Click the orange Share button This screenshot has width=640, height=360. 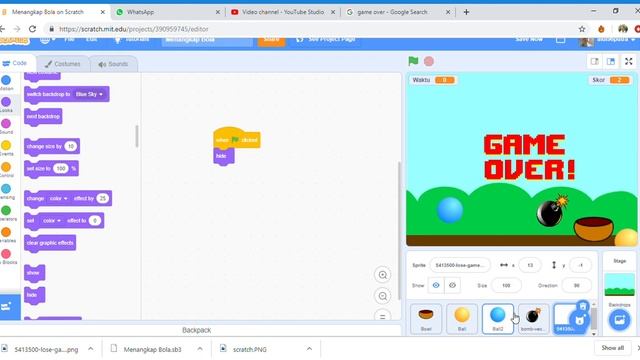click(271, 40)
